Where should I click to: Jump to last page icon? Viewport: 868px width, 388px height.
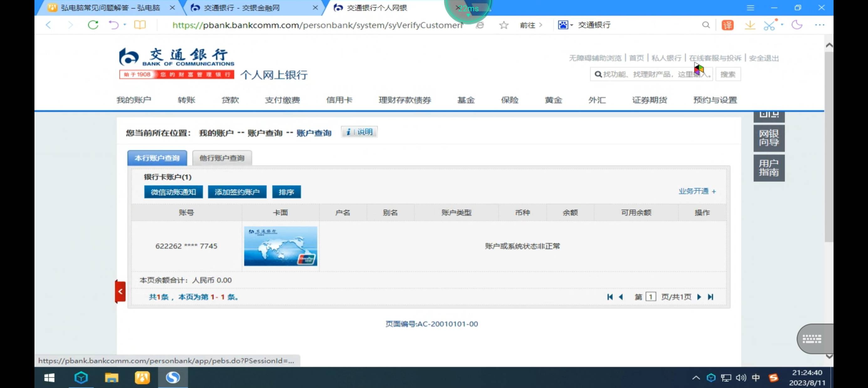710,297
